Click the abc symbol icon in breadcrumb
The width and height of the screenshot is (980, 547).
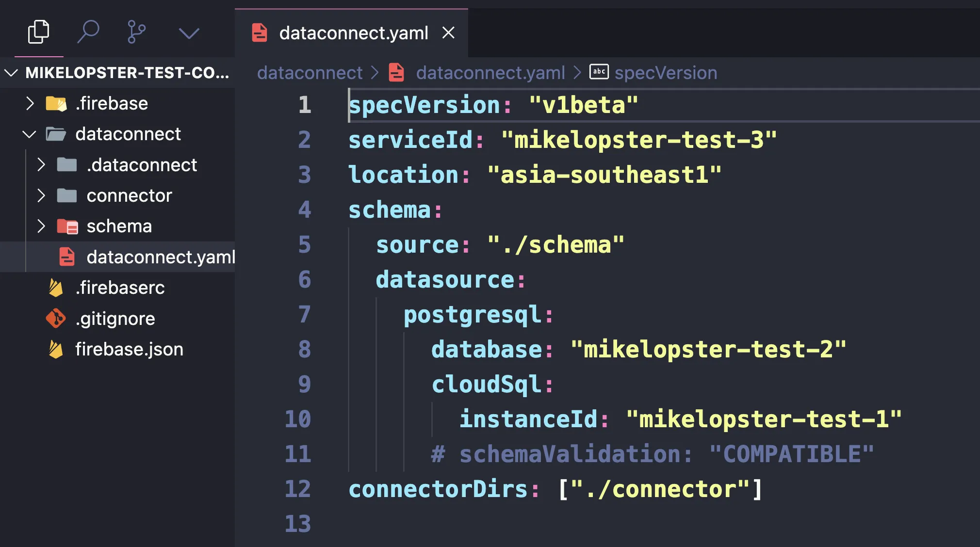(x=599, y=72)
